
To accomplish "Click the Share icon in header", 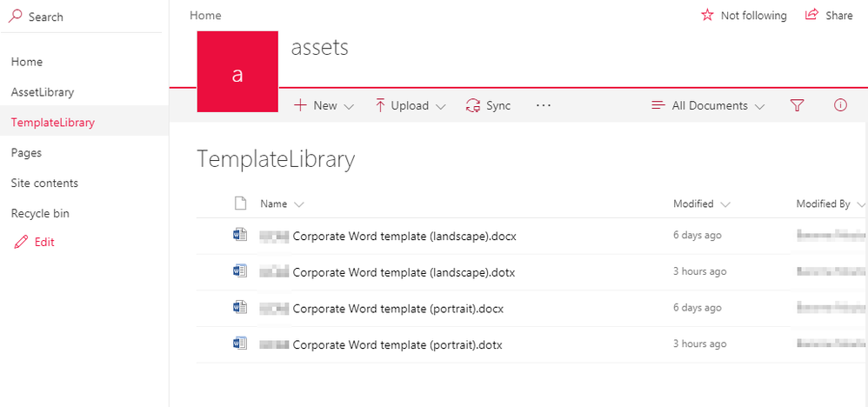I will [812, 16].
